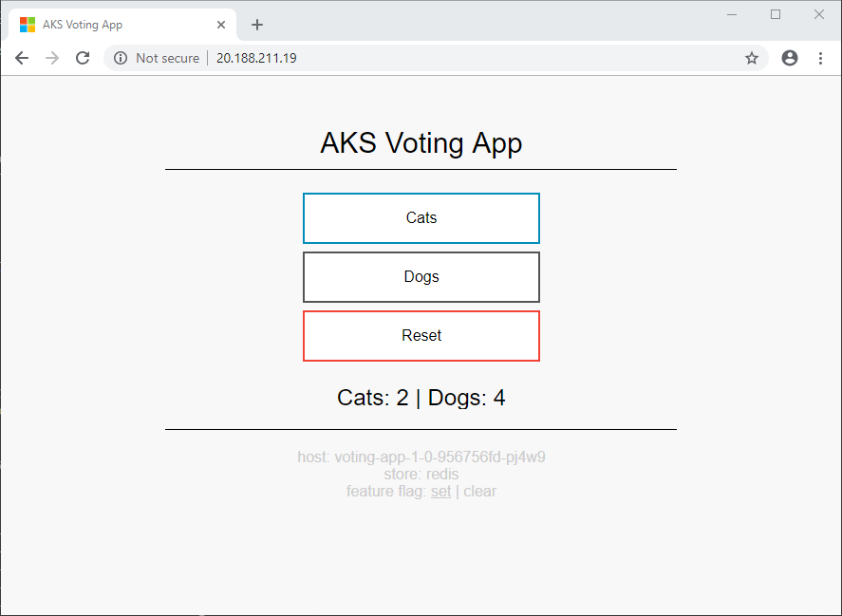Open site information via the Not secure icon
The height and width of the screenshot is (616, 842).
121,58
